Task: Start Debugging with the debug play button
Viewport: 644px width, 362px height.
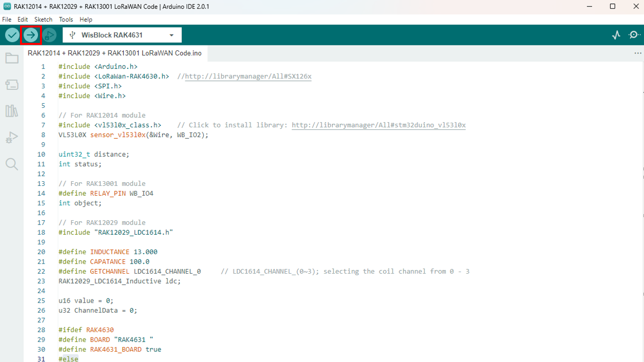Action: pos(49,35)
